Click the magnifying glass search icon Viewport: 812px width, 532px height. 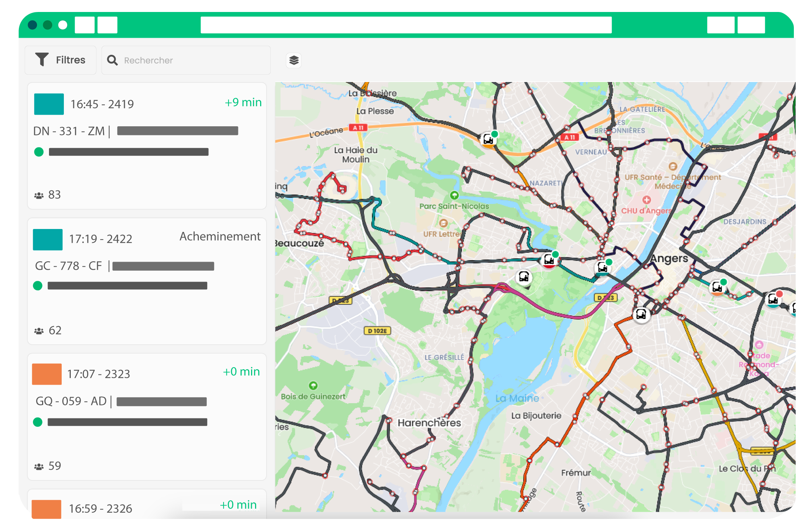[x=112, y=60]
